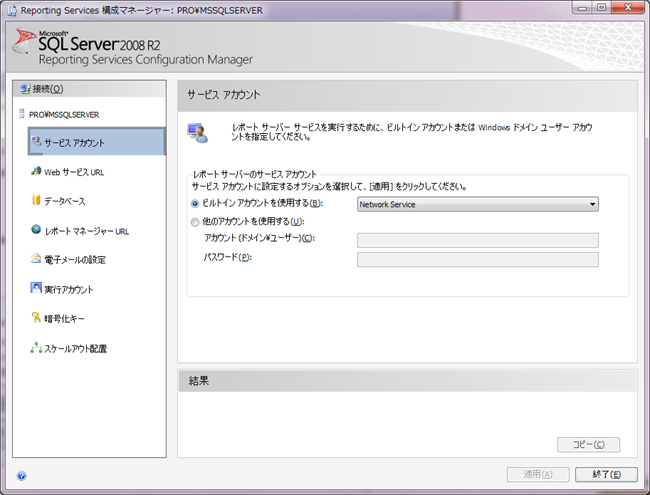Click the 暗号化キー key icon

tap(36, 318)
